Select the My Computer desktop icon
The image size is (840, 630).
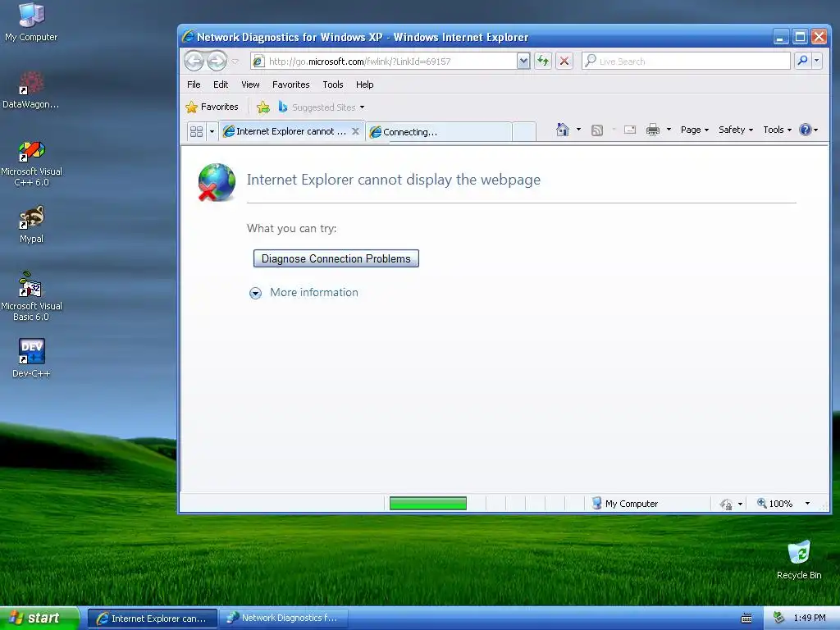31,21
